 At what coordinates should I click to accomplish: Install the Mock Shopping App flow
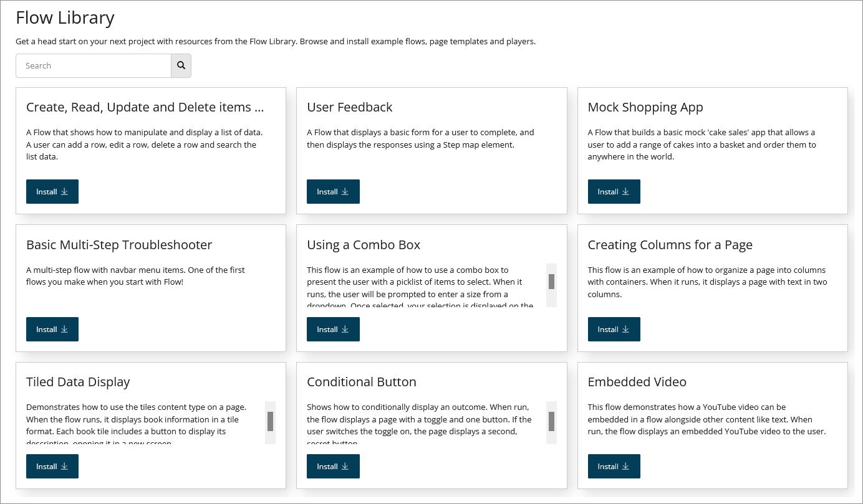click(614, 191)
